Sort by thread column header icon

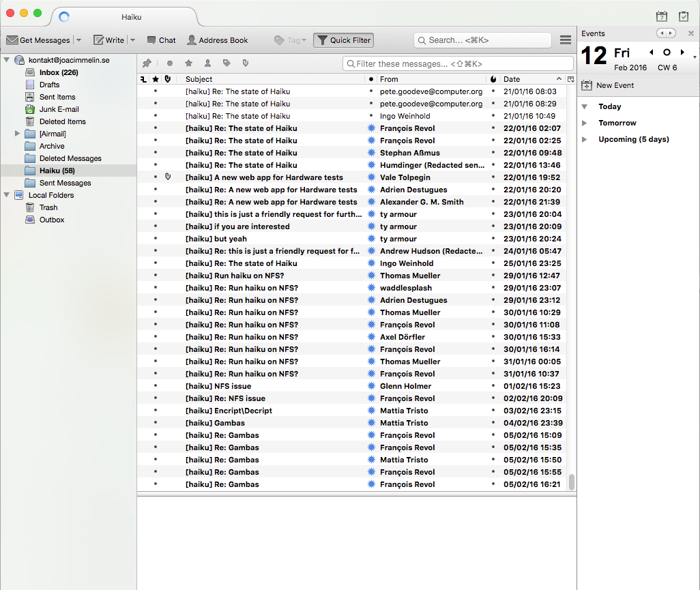click(143, 79)
